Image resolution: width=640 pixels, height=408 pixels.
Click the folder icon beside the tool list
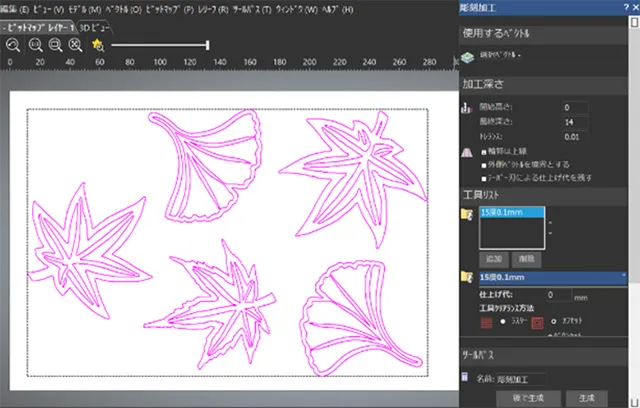tap(468, 215)
